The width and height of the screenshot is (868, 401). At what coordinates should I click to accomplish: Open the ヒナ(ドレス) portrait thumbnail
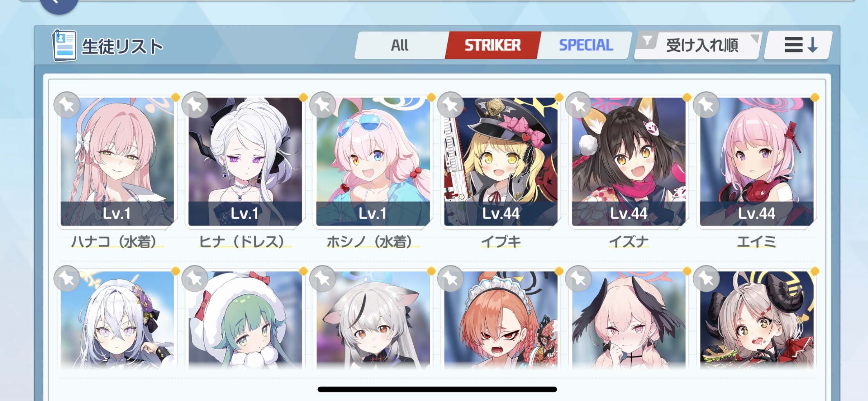tap(245, 162)
